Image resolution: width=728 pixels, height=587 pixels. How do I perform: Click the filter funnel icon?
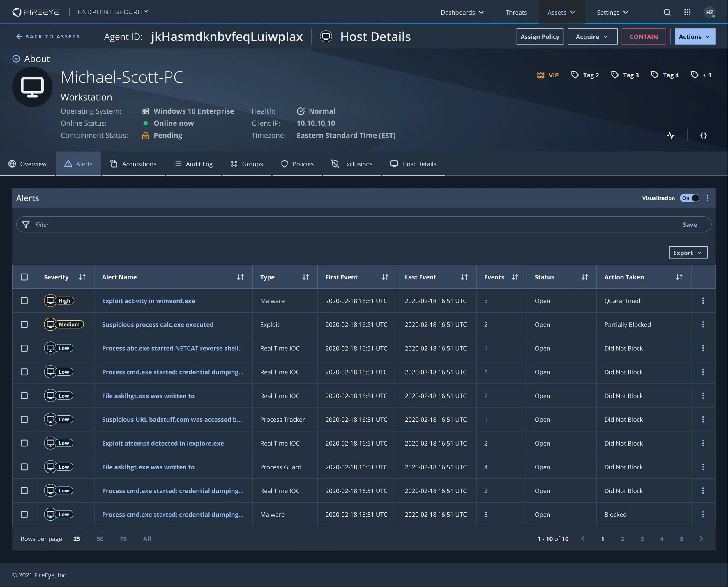pyautogui.click(x=26, y=224)
